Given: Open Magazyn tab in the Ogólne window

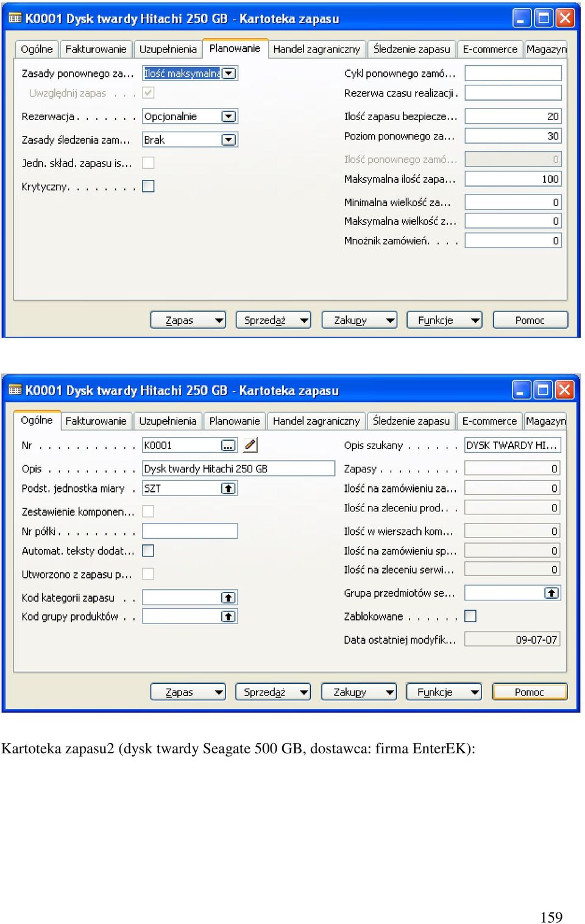Looking at the screenshot, I should pos(546,421).
